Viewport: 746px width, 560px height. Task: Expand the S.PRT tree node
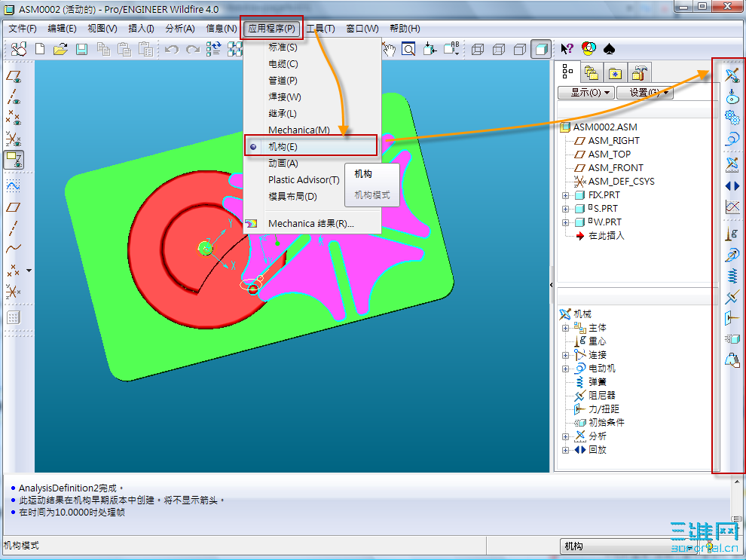(565, 209)
